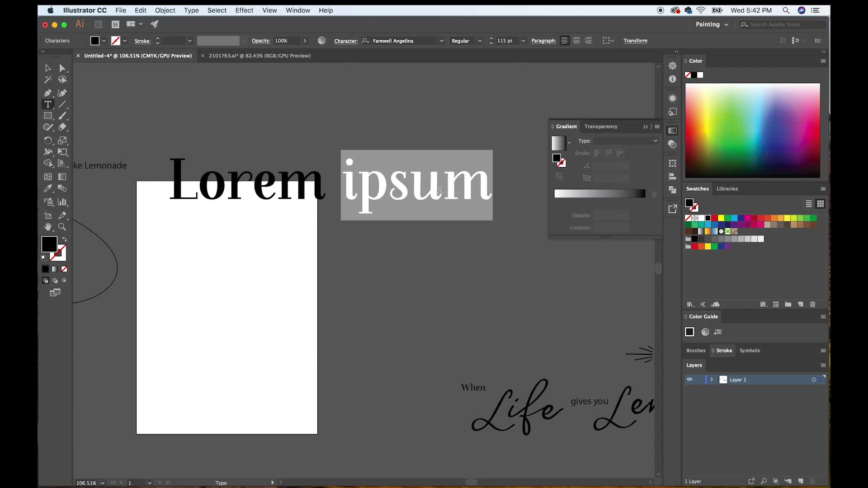Select the Rotate tool

coord(48,141)
